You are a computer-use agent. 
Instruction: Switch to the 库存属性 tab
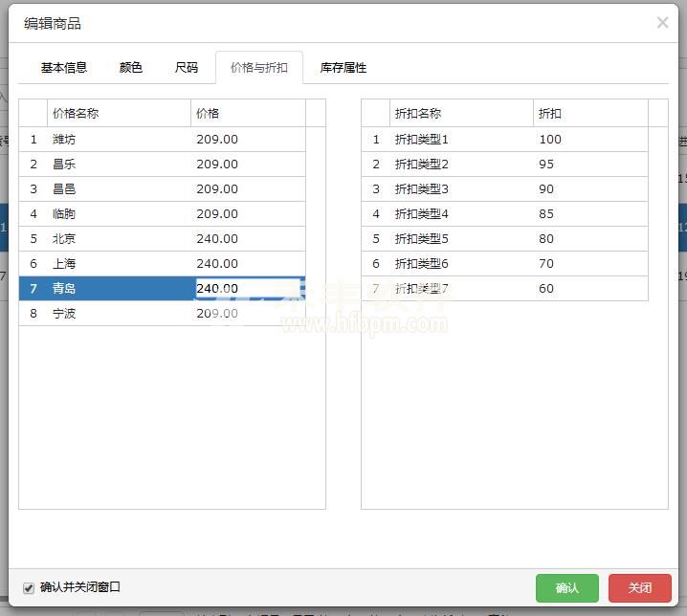coord(343,68)
